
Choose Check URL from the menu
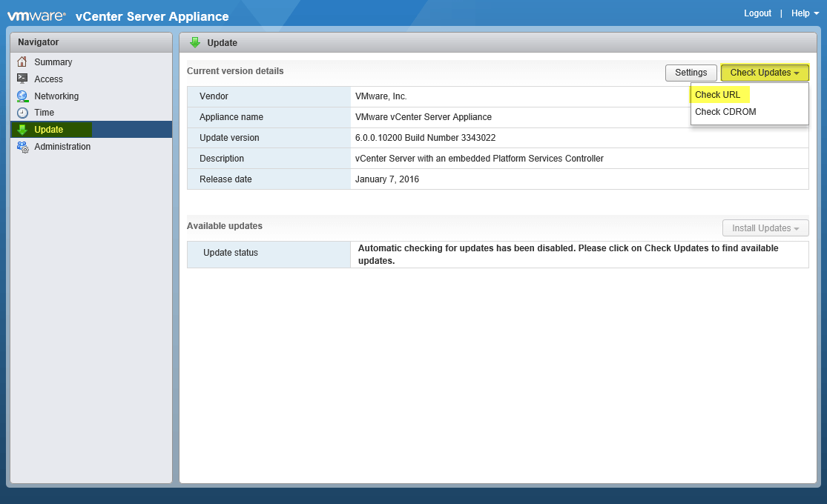click(x=717, y=94)
